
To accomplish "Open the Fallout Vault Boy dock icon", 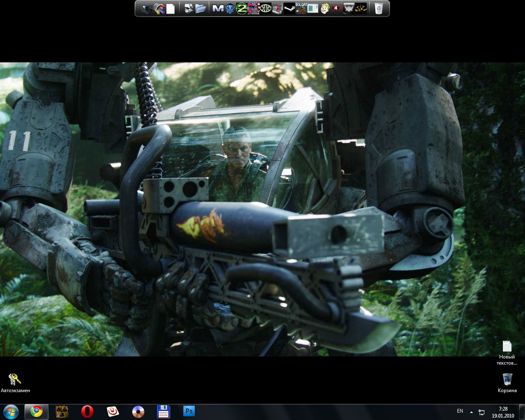I will pyautogui.click(x=325, y=8).
